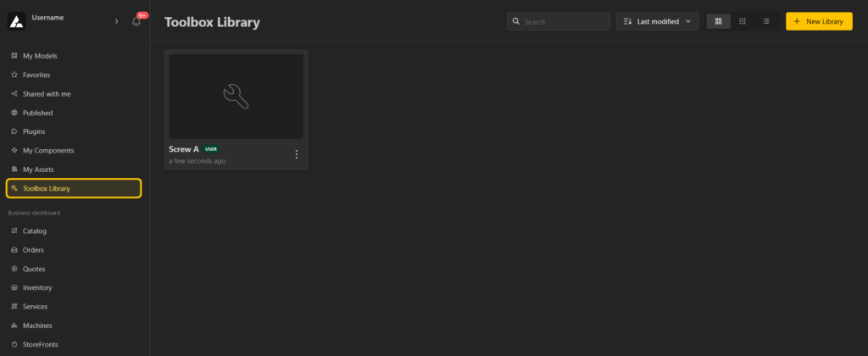Click the Toolbox Library wrench icon in sidebar

coord(14,188)
